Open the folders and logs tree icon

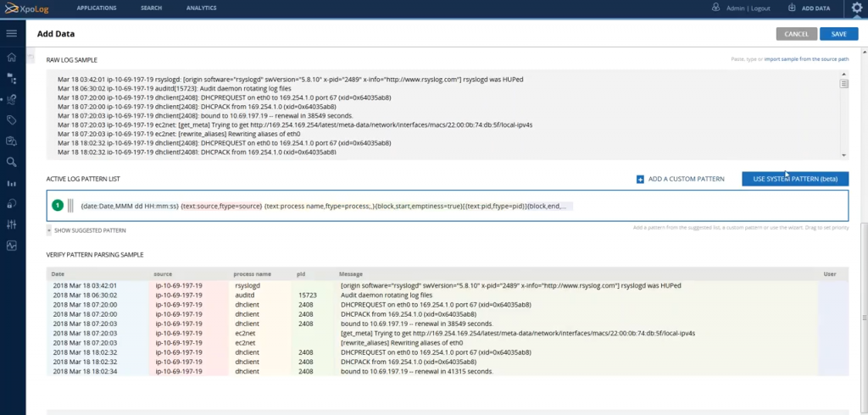11,79
